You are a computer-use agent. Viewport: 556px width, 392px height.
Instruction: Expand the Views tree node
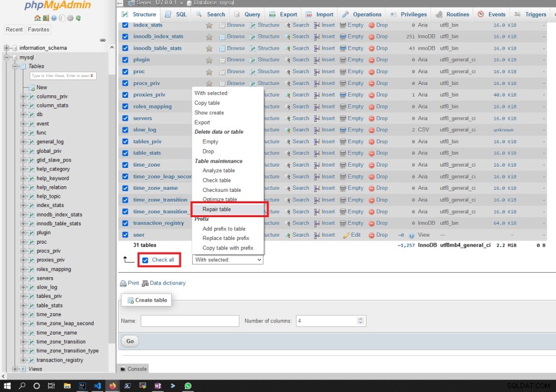coord(15,369)
